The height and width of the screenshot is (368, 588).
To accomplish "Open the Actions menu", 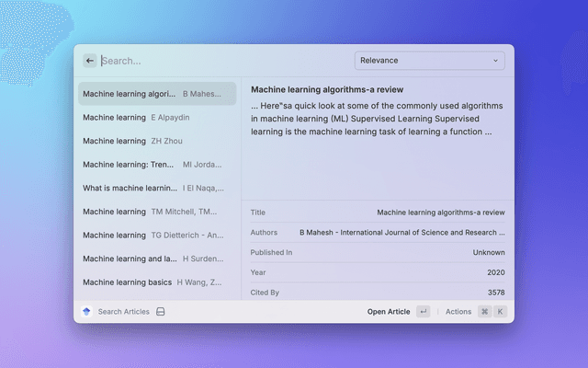I will click(458, 312).
